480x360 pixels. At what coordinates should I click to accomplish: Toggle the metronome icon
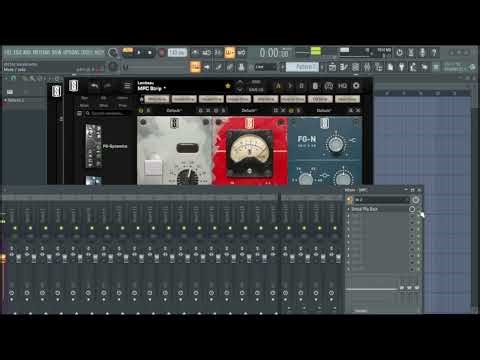tap(195, 53)
